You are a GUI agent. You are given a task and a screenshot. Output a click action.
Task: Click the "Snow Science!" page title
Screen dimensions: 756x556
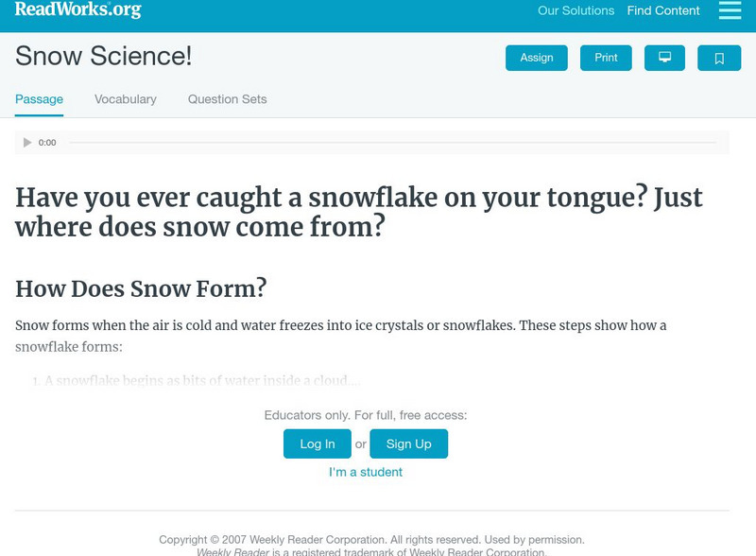(104, 56)
